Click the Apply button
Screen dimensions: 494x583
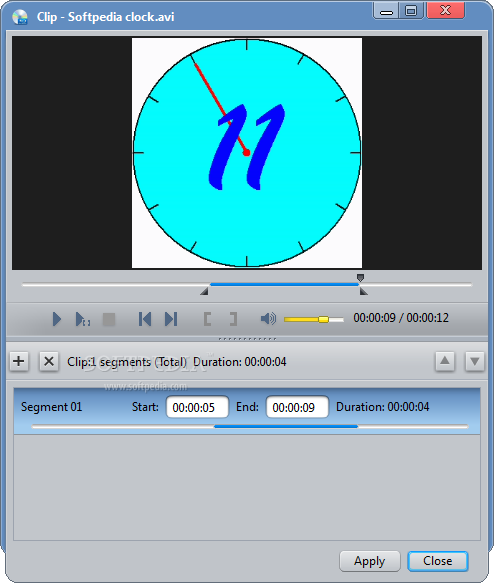click(369, 561)
